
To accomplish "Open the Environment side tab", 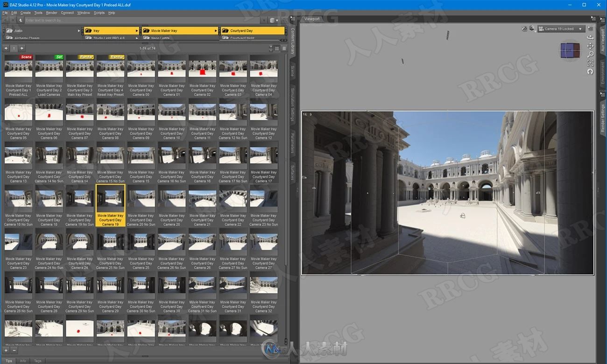I will pyautogui.click(x=603, y=73).
